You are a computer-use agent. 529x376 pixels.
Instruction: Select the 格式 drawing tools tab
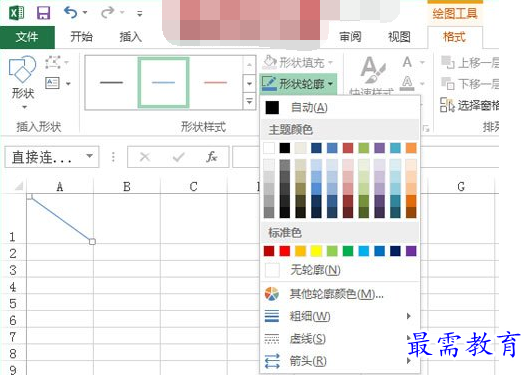coord(454,37)
